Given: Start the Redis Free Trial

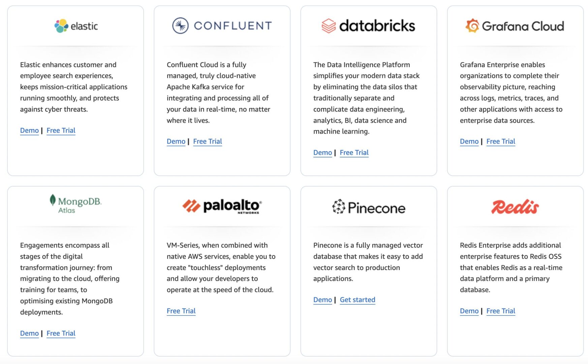Looking at the screenshot, I should (x=501, y=311).
